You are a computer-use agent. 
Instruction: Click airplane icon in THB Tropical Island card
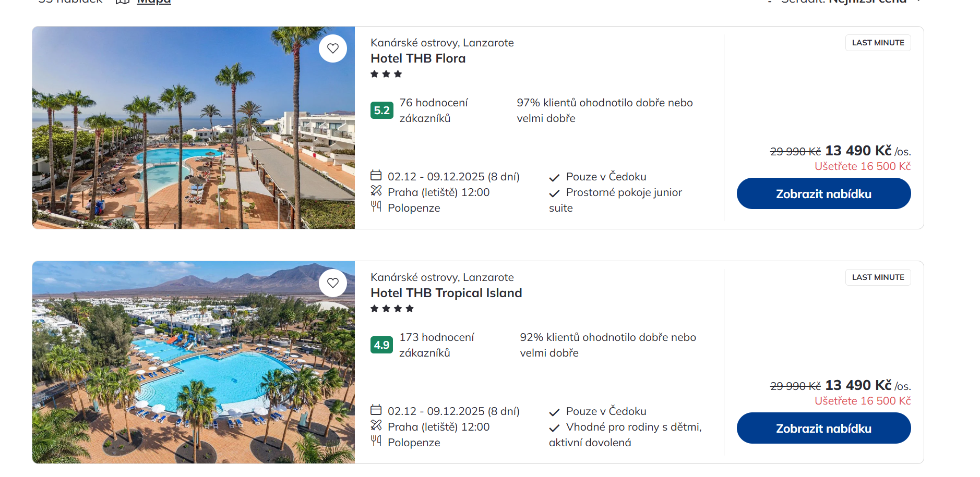[x=376, y=425]
